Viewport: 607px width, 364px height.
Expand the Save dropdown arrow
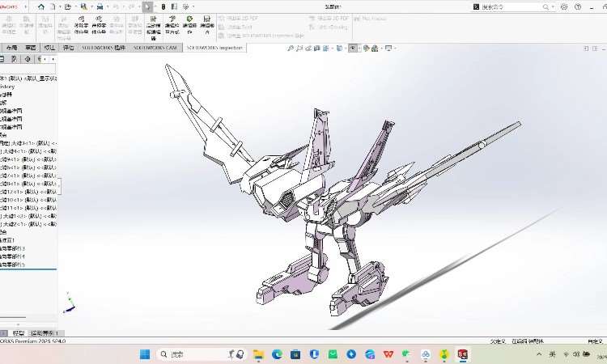point(91,6)
